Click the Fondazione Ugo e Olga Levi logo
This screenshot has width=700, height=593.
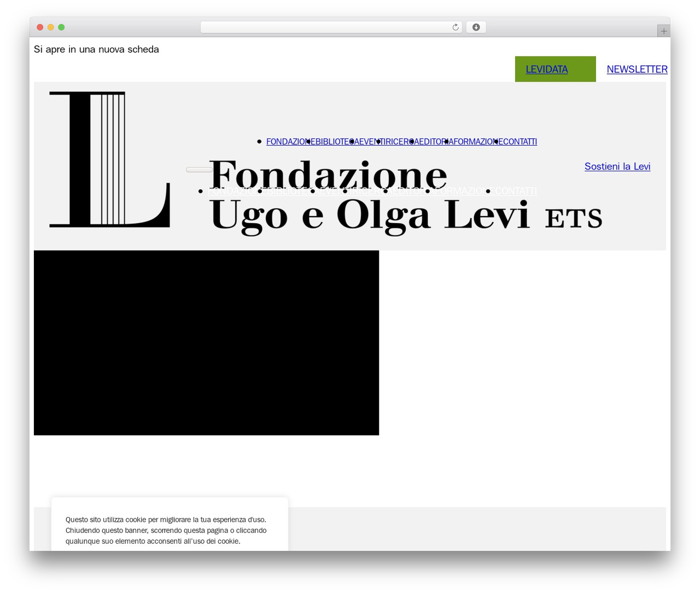tap(326, 163)
